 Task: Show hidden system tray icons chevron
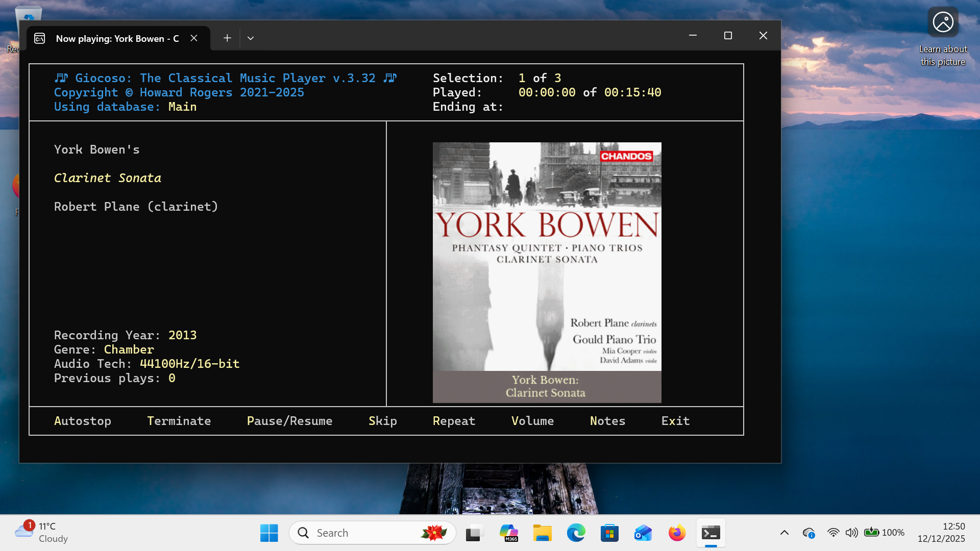pyautogui.click(x=785, y=533)
